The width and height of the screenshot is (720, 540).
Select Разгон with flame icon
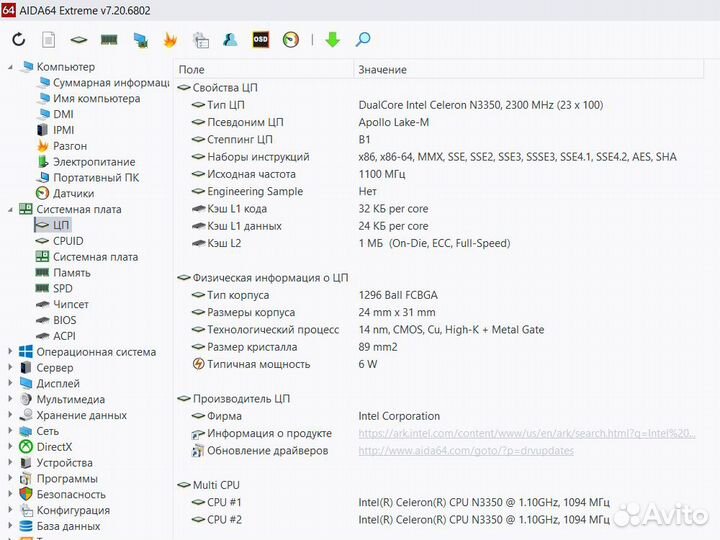[62, 146]
